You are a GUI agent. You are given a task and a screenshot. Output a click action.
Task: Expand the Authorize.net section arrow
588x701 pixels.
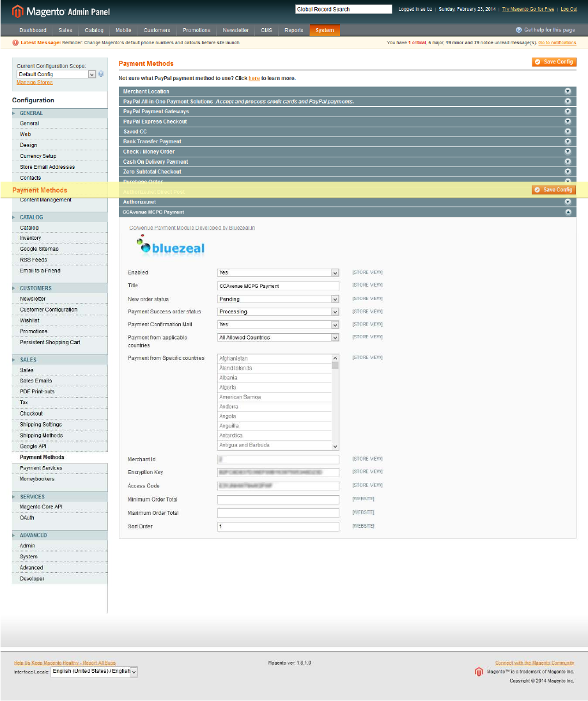[568, 202]
